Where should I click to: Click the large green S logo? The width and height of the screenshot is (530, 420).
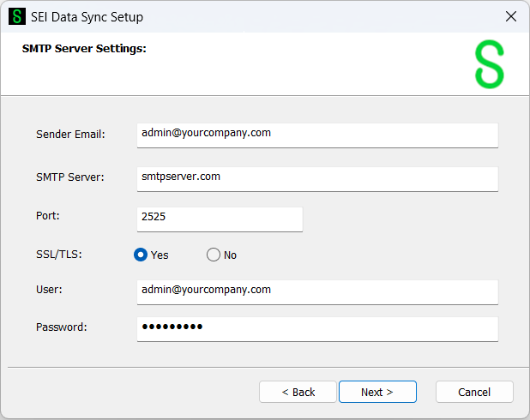pos(490,63)
